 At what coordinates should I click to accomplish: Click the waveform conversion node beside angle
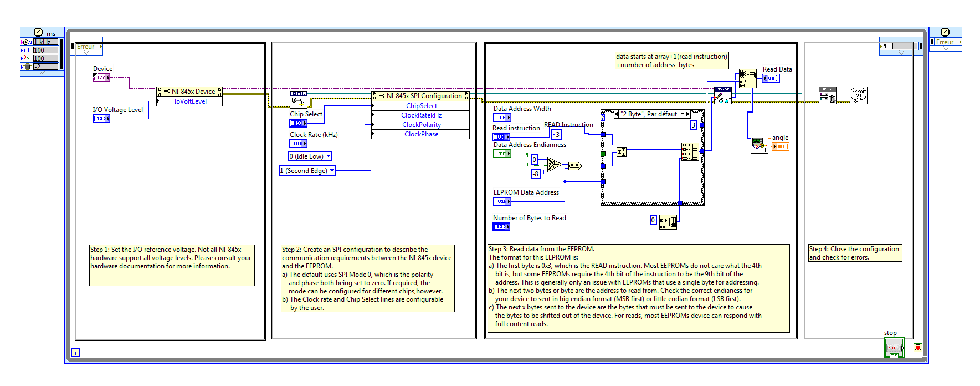759,145
